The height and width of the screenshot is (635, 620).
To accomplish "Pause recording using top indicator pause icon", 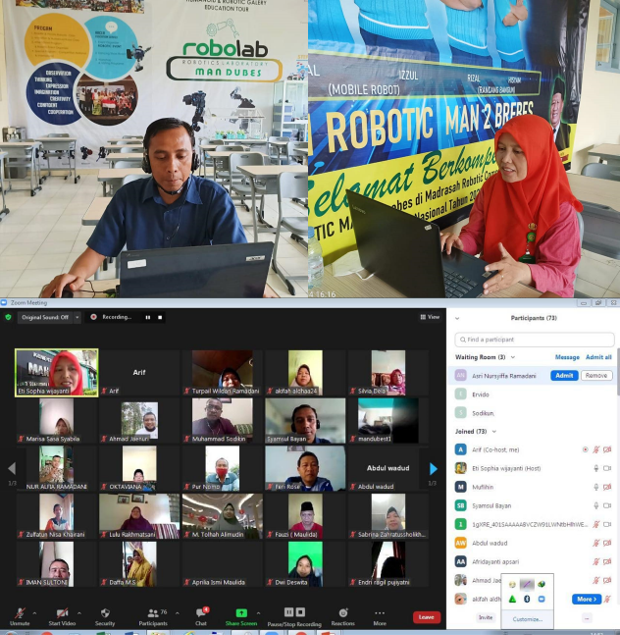I will [148, 318].
